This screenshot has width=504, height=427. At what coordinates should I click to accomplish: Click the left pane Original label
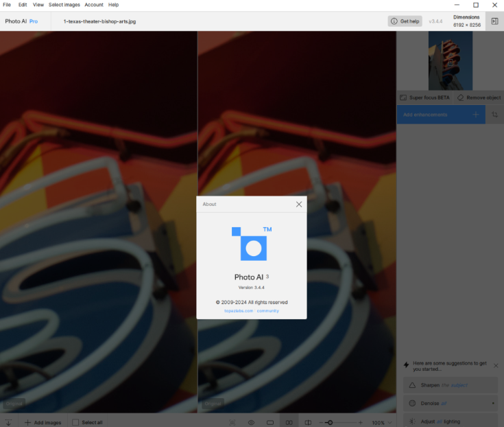pyautogui.click(x=14, y=404)
